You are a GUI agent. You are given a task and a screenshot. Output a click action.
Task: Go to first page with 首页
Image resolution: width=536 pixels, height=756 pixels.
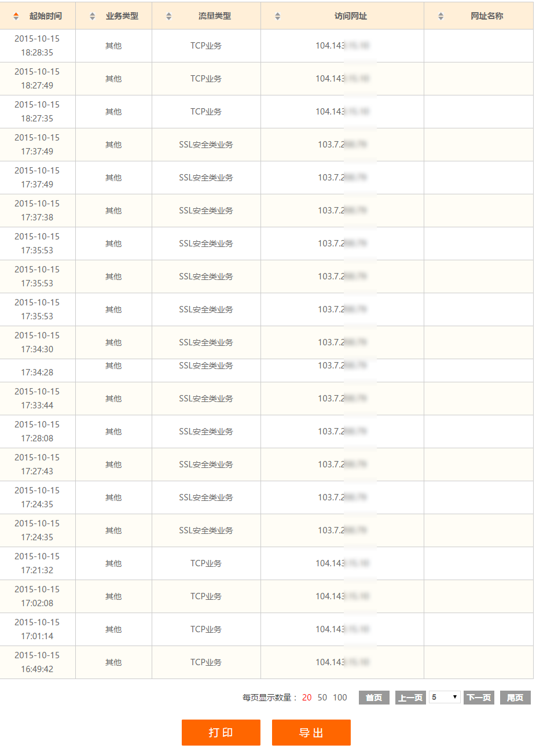(374, 698)
